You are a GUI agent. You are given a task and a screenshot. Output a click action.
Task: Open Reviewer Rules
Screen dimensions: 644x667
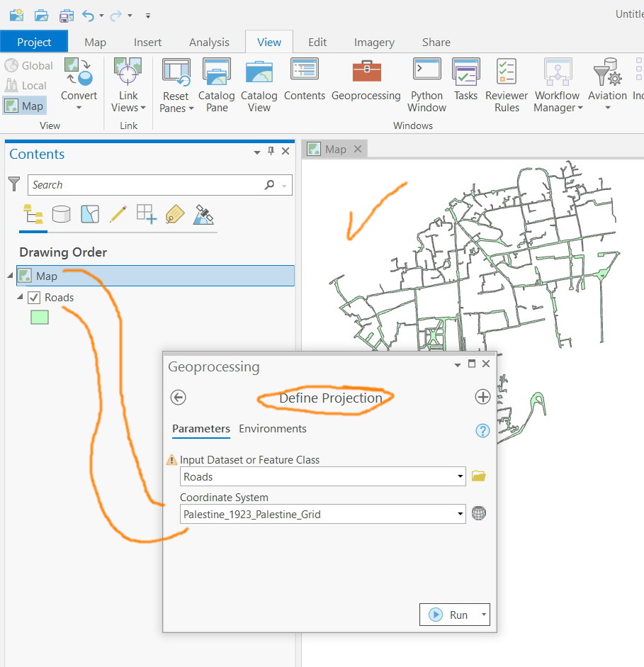[x=507, y=86]
